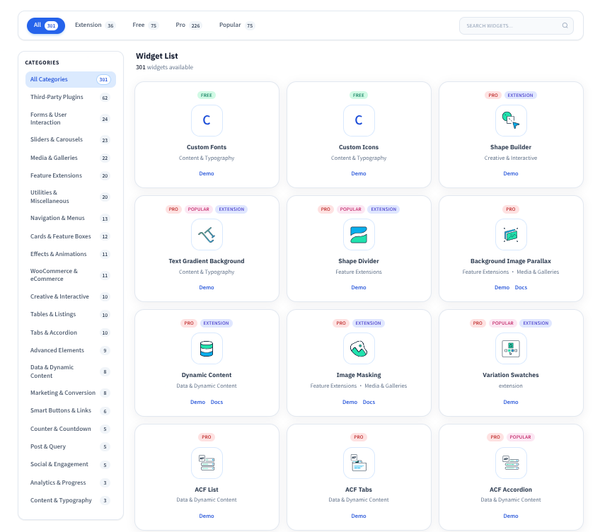Click the search magnifier icon
The height and width of the screenshot is (532, 600).
click(x=565, y=26)
